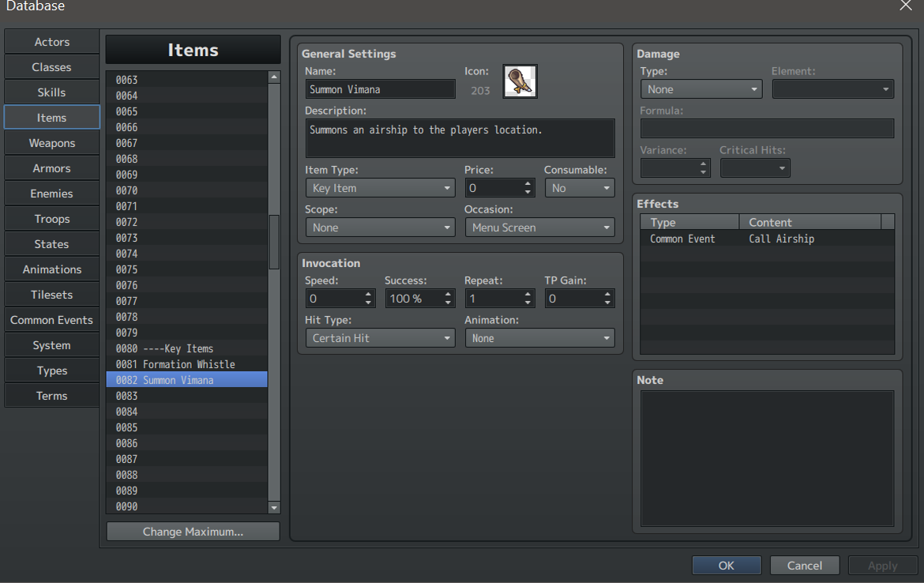This screenshot has width=924, height=583.
Task: Confirm with the OK button
Action: tap(726, 566)
